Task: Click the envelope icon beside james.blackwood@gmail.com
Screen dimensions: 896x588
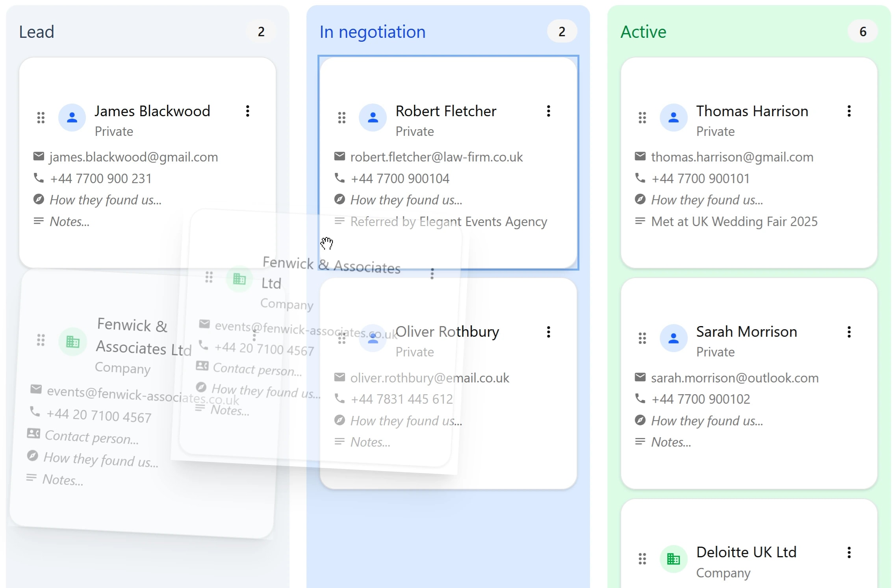Action: point(39,156)
